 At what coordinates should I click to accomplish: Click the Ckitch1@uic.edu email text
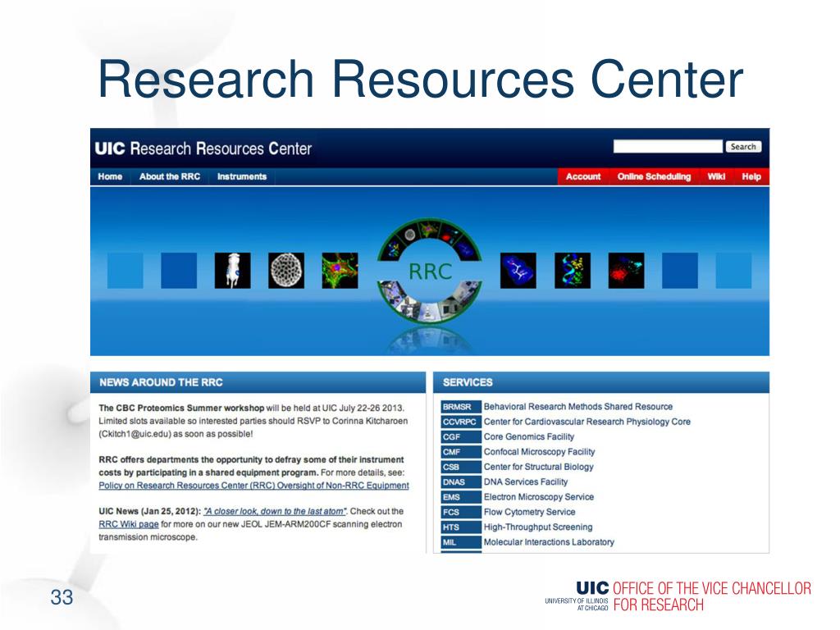[135, 434]
